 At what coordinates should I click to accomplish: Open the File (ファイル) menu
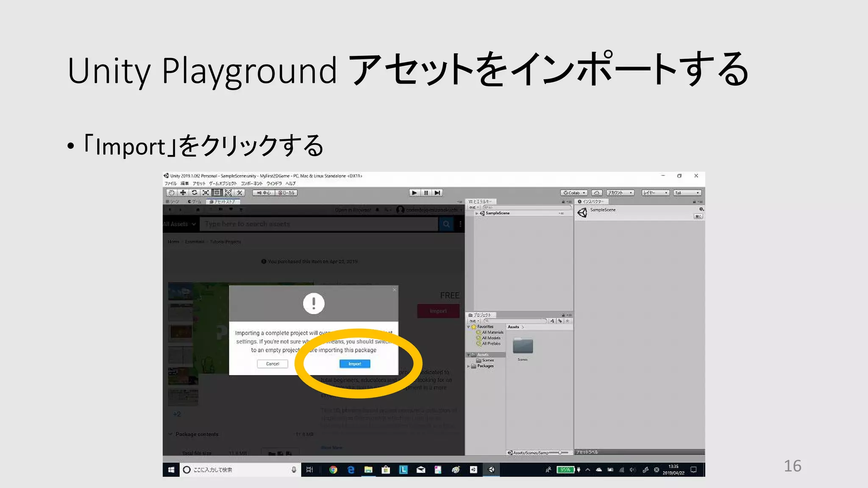[x=170, y=183]
